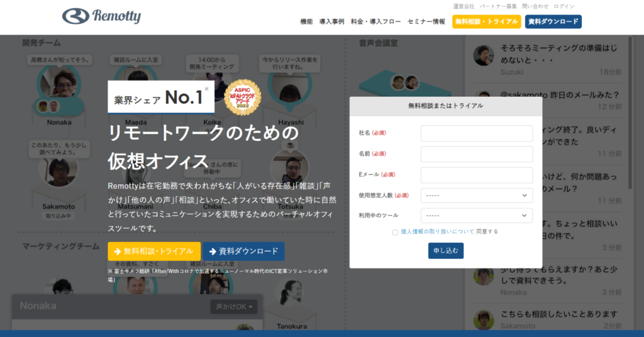Open the パートナー募集 link

click(x=498, y=6)
